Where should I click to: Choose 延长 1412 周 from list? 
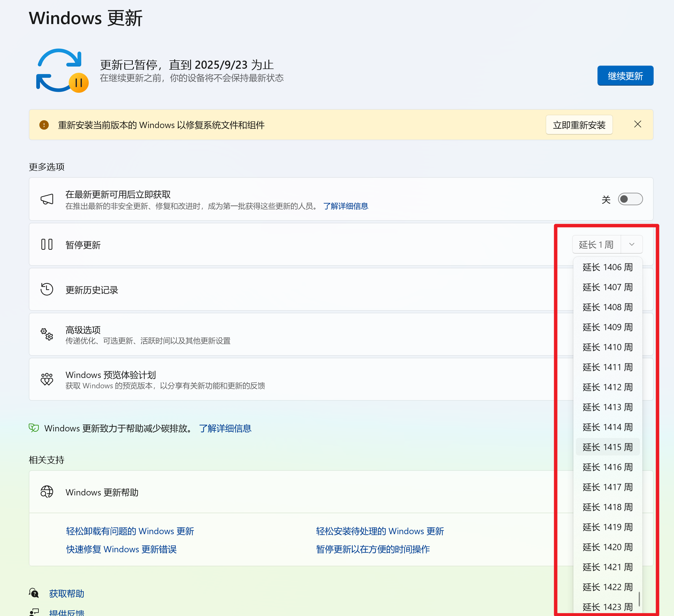click(x=607, y=387)
